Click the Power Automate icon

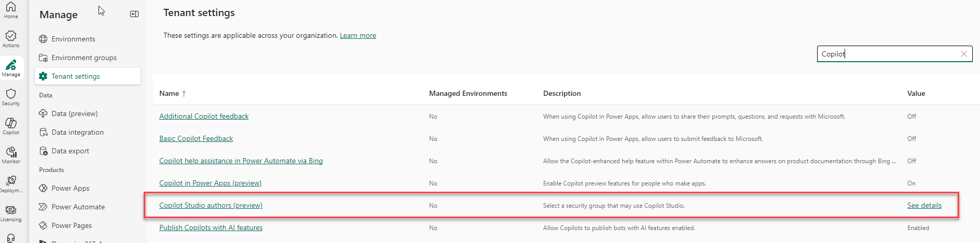[43, 207]
